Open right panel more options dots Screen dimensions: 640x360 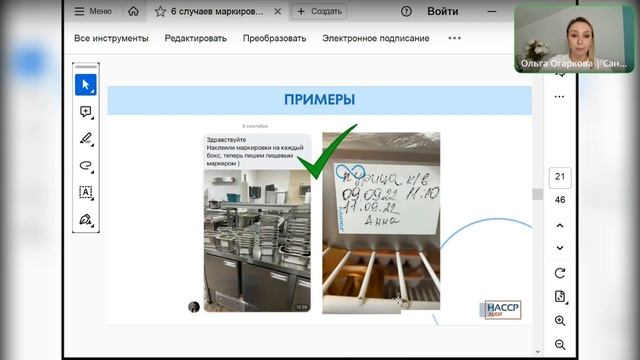[x=559, y=97]
